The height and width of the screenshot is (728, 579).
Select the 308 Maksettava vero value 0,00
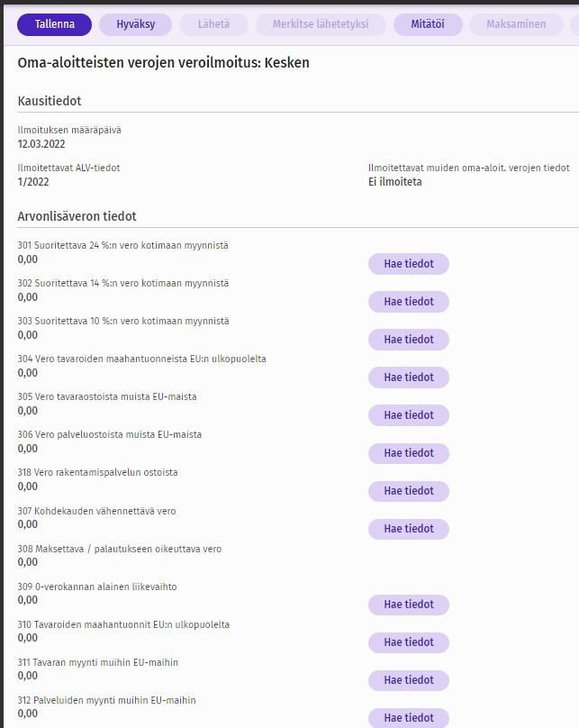(28, 562)
